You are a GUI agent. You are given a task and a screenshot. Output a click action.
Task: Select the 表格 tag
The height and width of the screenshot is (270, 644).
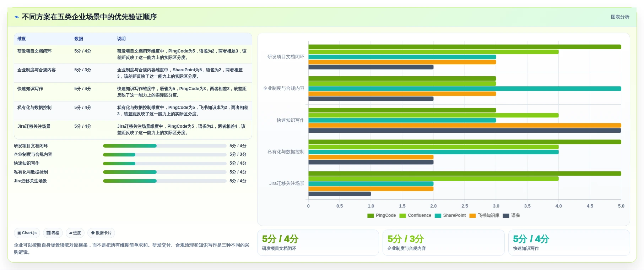pos(53,233)
